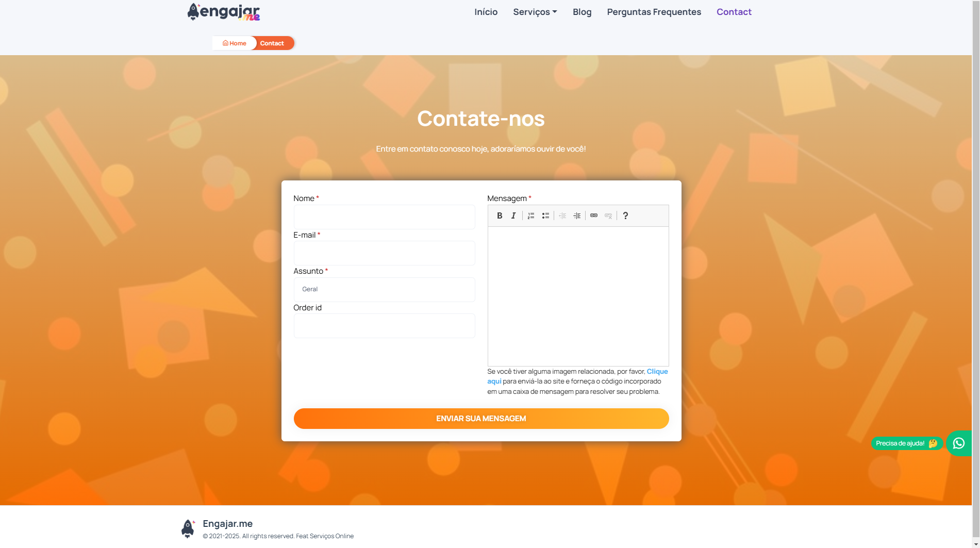This screenshot has height=548, width=980.
Task: Open the Blog page from the navbar
Action: [582, 12]
